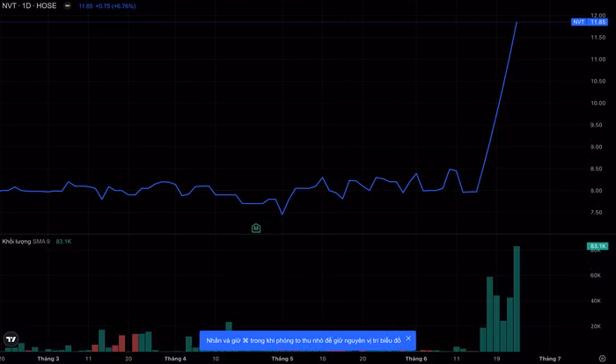The height and width of the screenshot is (364, 616).
Task: Click the Khối lượng SMA 9 indicator legend
Action: tap(26, 241)
